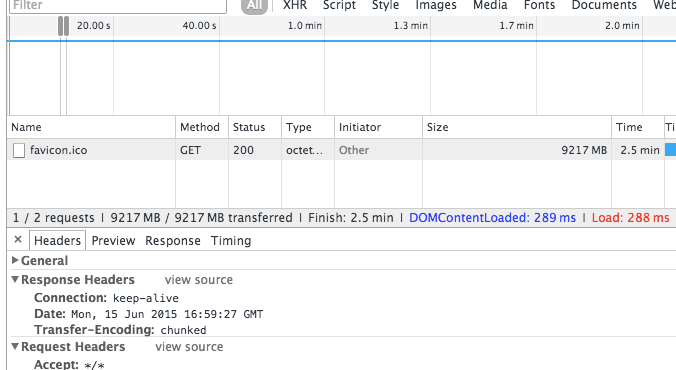Screen dimensions: 676x370
Task: Select the All filter button
Action: 254,6
